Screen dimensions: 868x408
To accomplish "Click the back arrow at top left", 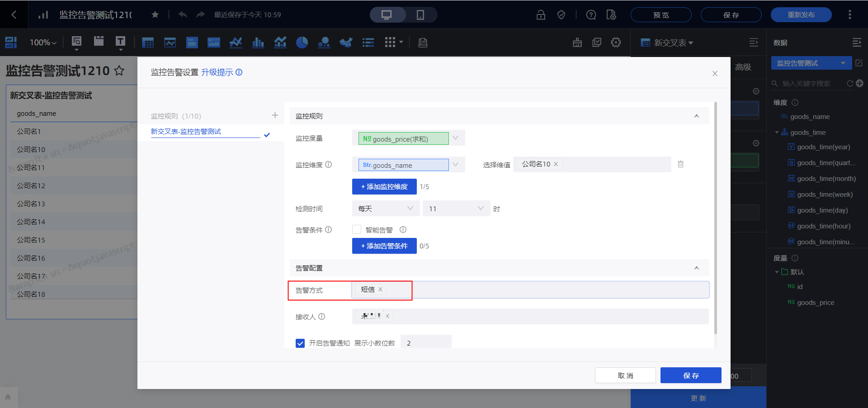I will [14, 15].
